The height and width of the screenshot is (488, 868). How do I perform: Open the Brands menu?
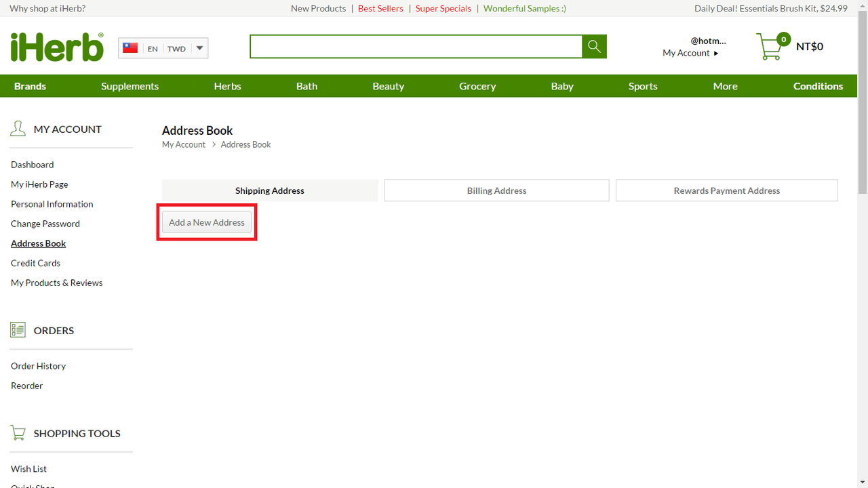tap(31, 86)
